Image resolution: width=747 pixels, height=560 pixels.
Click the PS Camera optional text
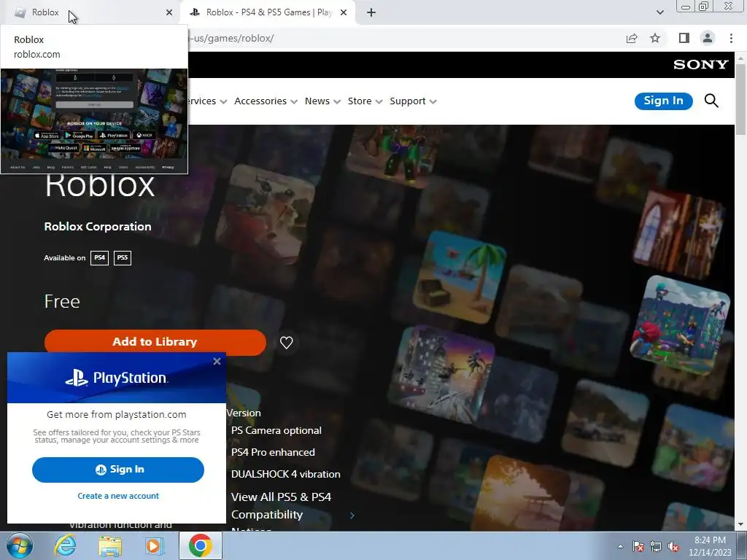(276, 430)
